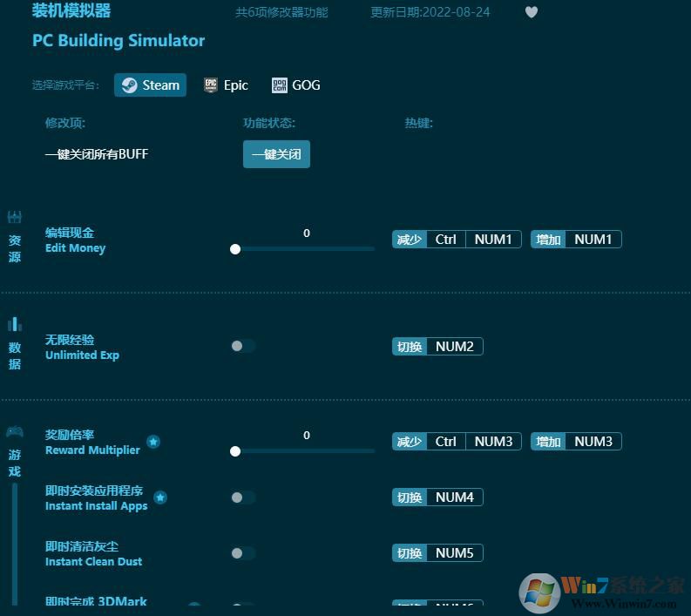Click 增加 label in Reward Multiplier row
The width and height of the screenshot is (691, 616).
548,442
